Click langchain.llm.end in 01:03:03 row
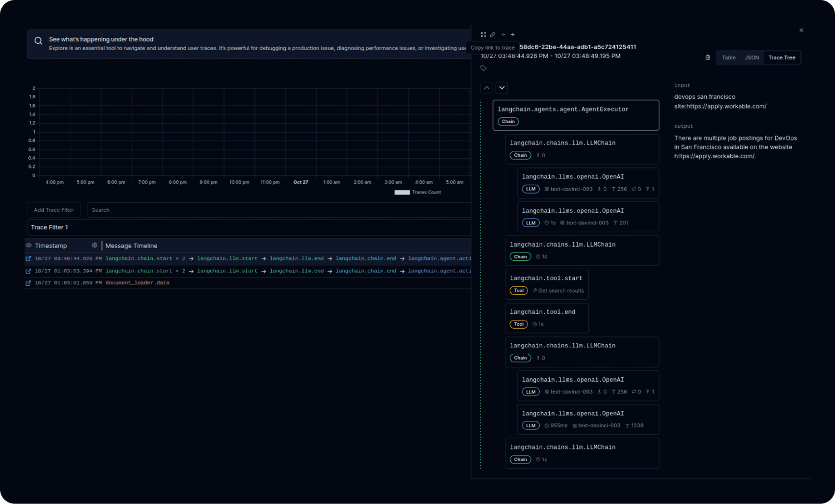This screenshot has width=835, height=504. coord(297,271)
